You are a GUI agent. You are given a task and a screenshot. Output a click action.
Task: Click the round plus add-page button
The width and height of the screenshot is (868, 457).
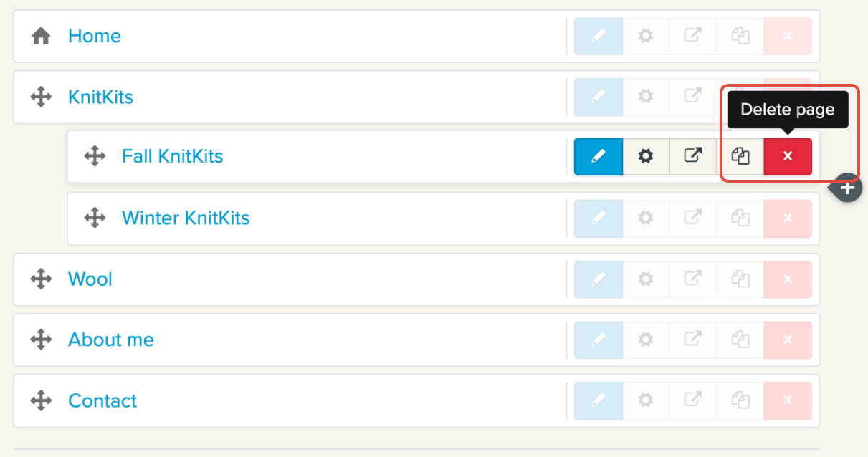pos(848,188)
